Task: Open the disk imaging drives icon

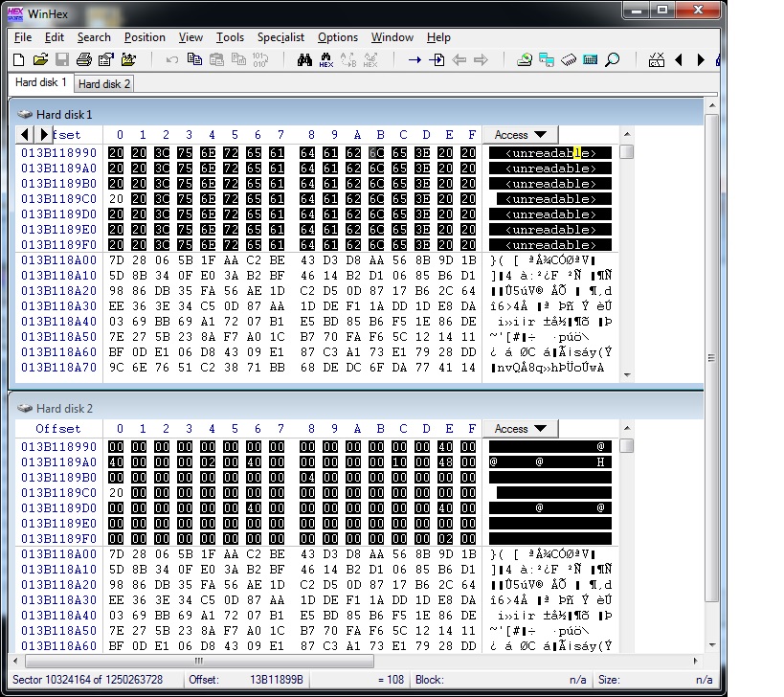Action: click(x=547, y=58)
